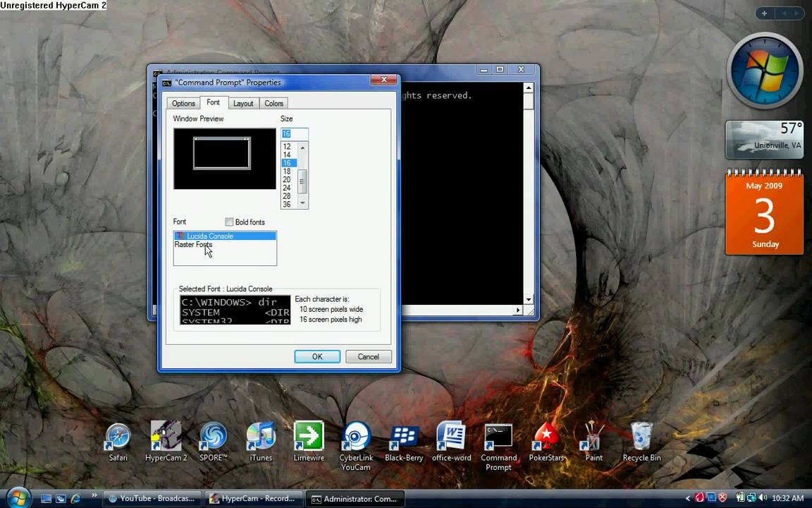Click the Window Preview thumbnail
The width and height of the screenshot is (812, 508).
[225, 159]
